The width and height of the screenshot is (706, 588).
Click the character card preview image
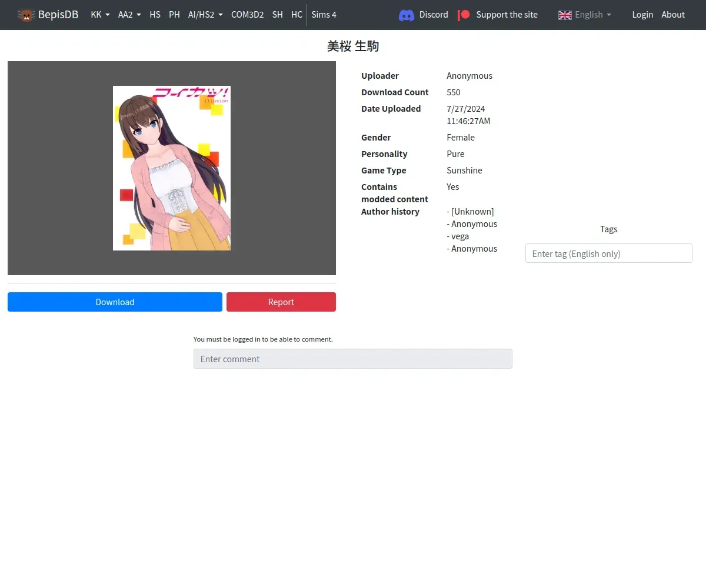(172, 168)
